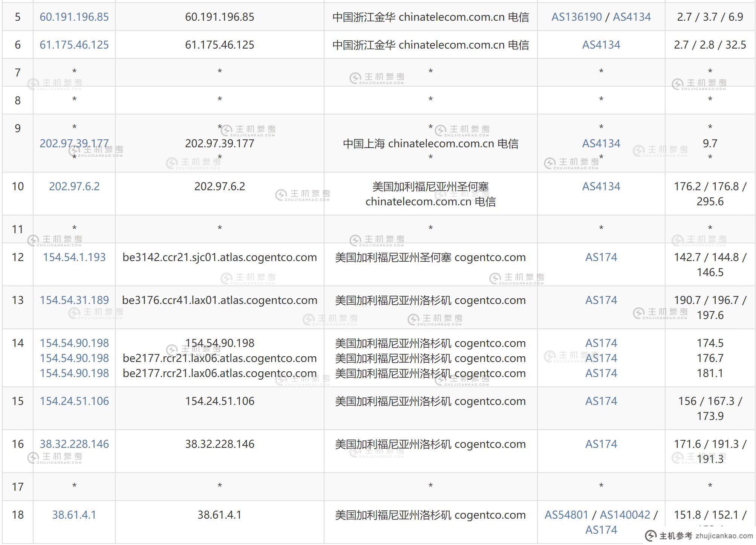Open the AS4134 link in row 6
Viewport: 756px width, 545px height.
coord(601,45)
